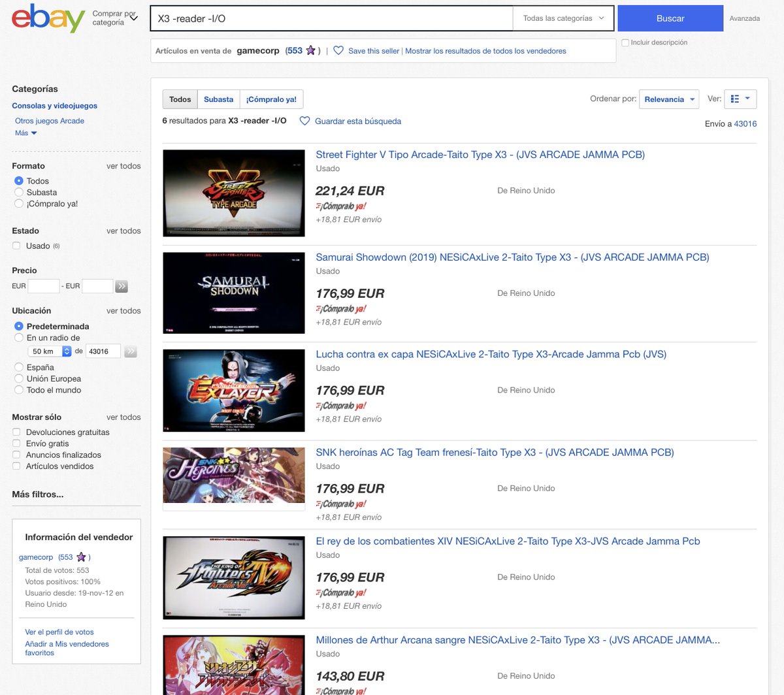The width and height of the screenshot is (784, 695).
Task: Click the maximum price EUR field
Action: tap(97, 286)
